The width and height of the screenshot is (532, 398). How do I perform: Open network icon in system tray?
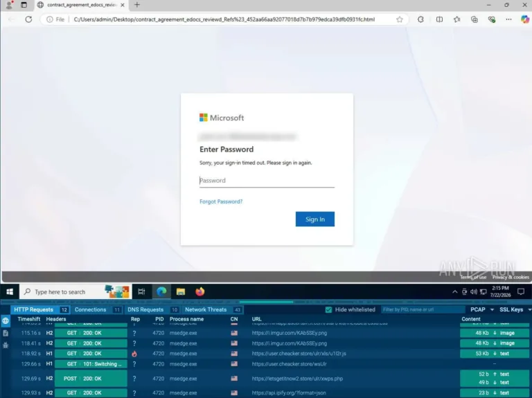pyautogui.click(x=483, y=292)
